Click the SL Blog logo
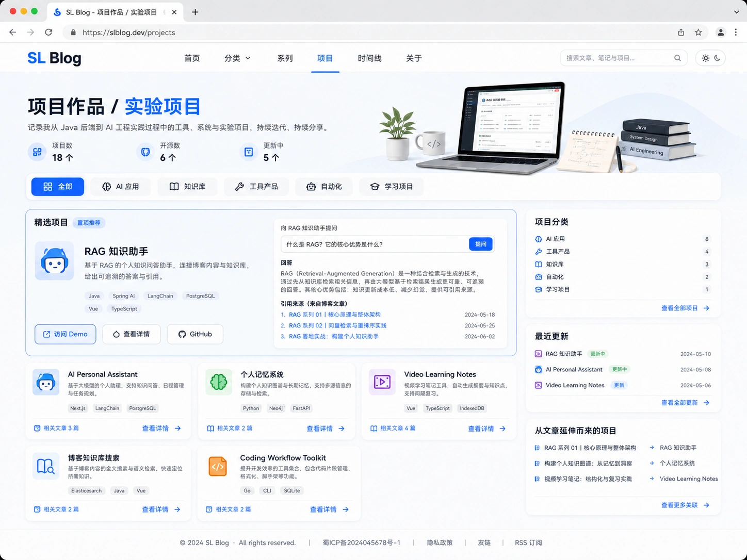747x560 pixels. [x=54, y=58]
